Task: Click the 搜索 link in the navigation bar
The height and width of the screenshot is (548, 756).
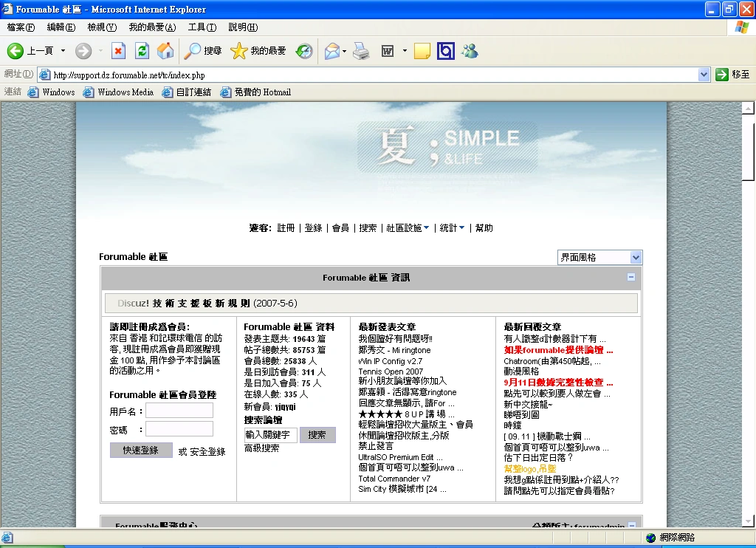Action: click(368, 228)
